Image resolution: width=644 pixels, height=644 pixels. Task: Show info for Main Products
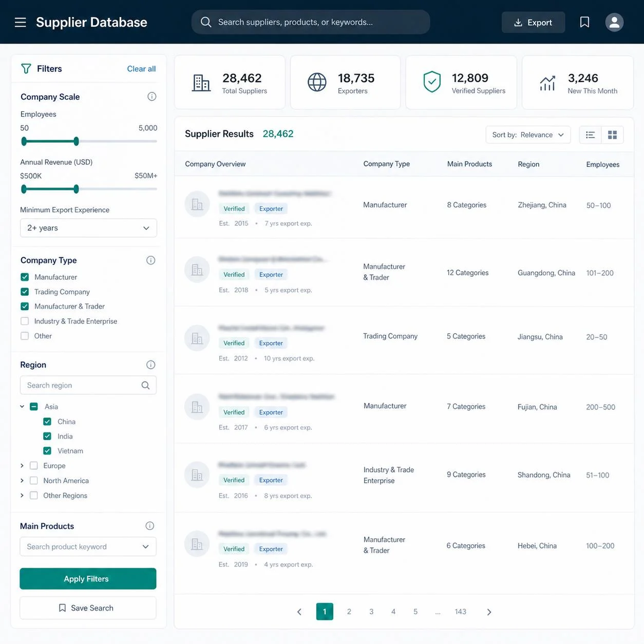point(149,526)
